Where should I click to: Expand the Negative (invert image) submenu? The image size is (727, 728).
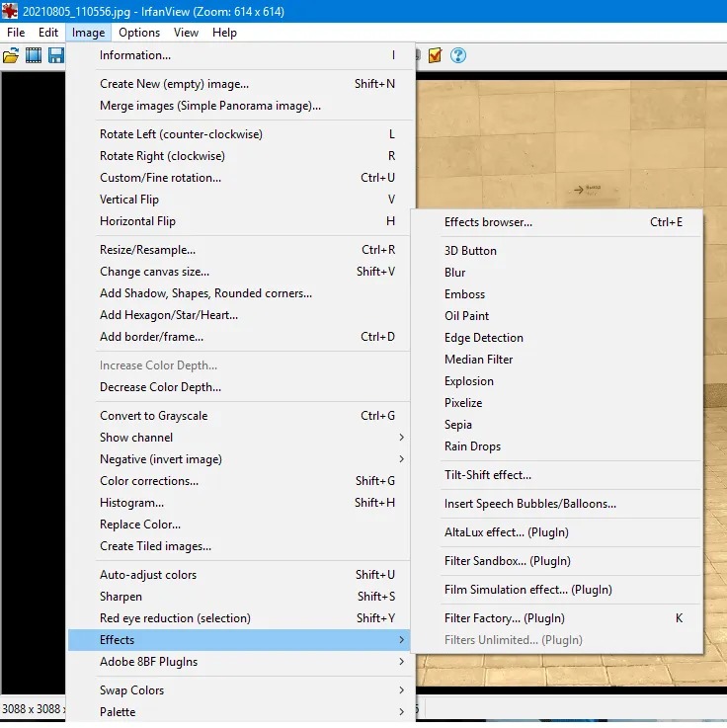click(239, 459)
